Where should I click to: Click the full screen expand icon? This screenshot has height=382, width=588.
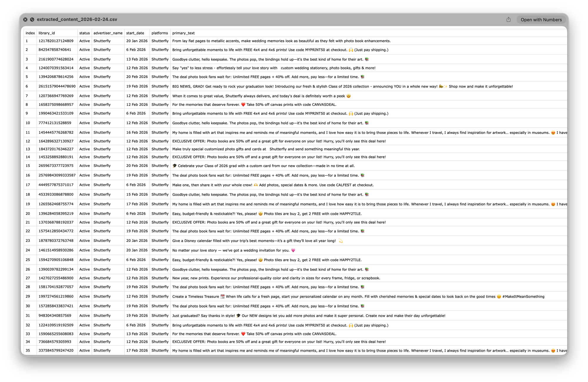point(32,19)
